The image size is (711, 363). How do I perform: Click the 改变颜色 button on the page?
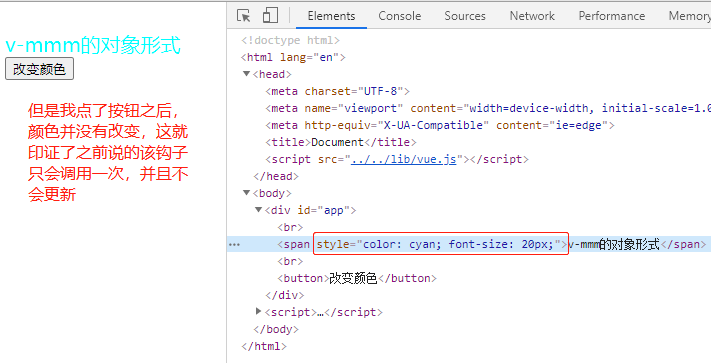[39, 69]
